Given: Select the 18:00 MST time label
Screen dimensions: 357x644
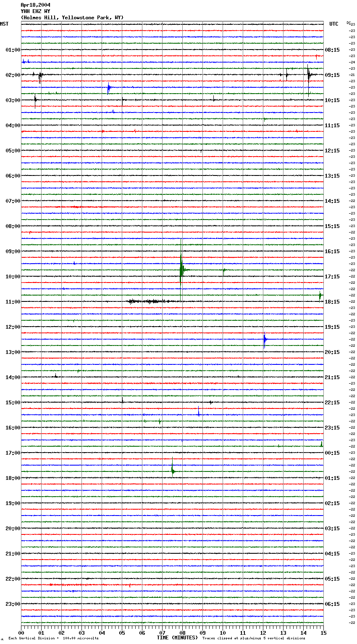Looking at the screenshot, I should tap(13, 478).
